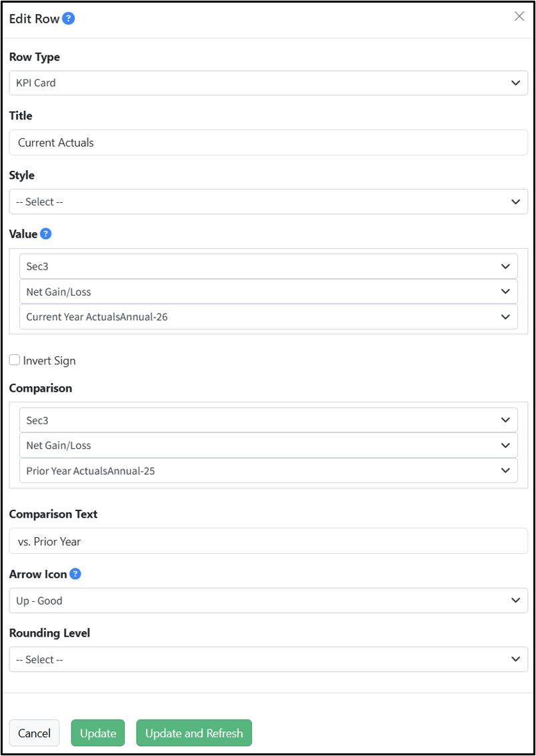Open the Arrow Icon dropdown showing Up - Good

coord(268,601)
